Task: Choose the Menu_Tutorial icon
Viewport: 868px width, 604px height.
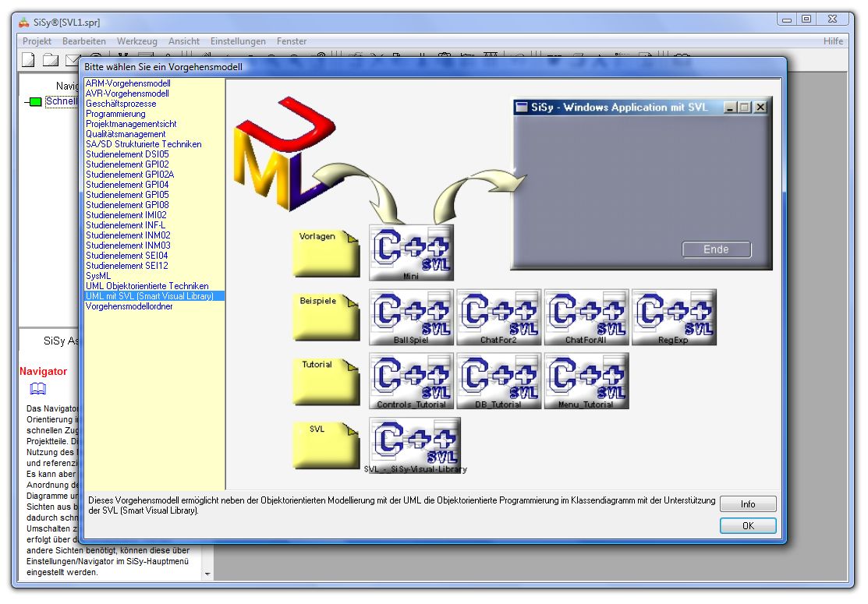Action: 586,380
